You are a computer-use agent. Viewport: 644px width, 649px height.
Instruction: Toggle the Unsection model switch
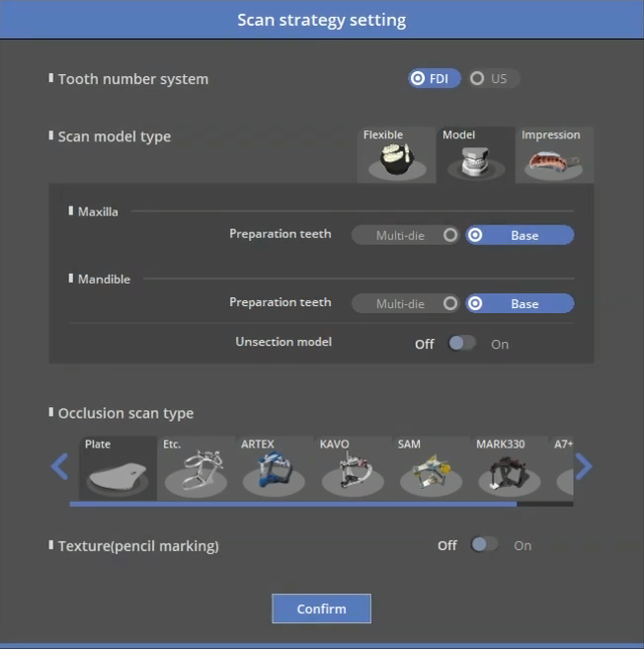coord(462,343)
